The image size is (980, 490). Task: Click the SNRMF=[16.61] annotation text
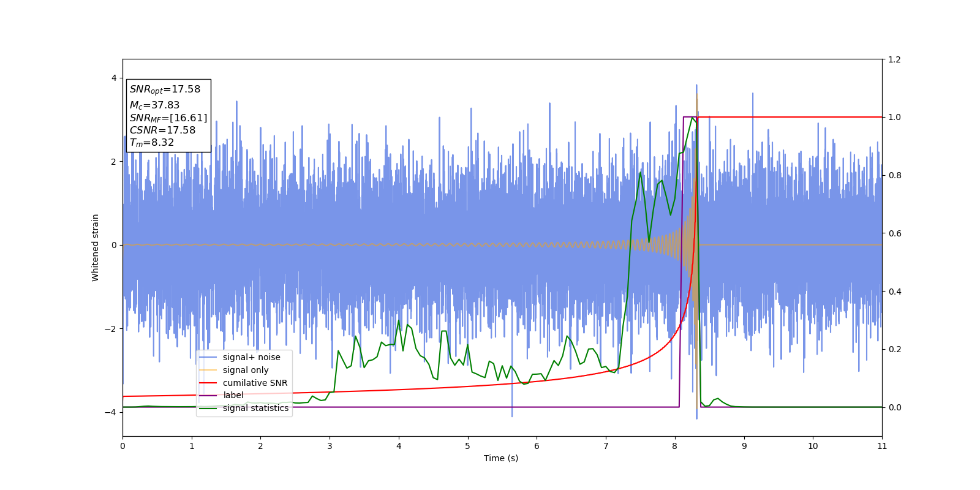pyautogui.click(x=168, y=118)
